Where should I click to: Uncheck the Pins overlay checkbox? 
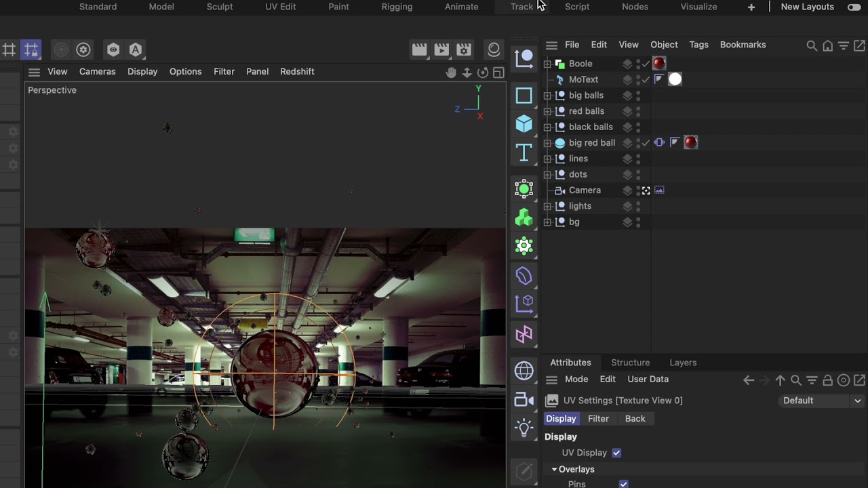[623, 484]
